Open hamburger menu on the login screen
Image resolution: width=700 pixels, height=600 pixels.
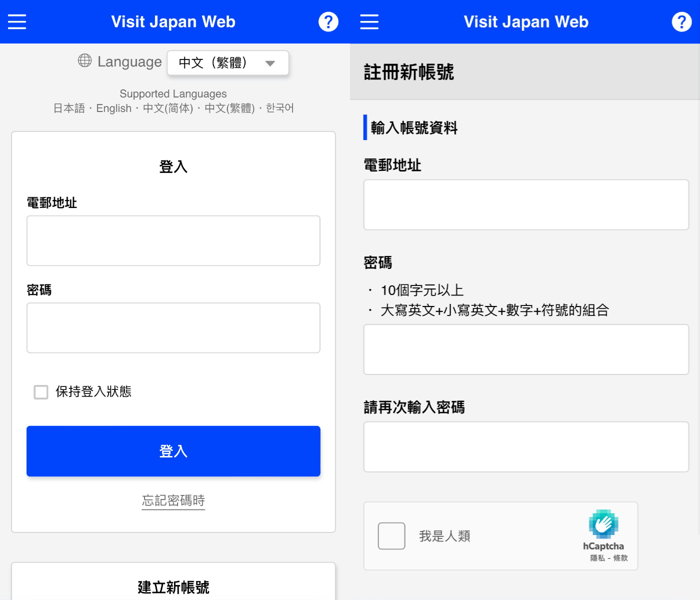point(17,21)
